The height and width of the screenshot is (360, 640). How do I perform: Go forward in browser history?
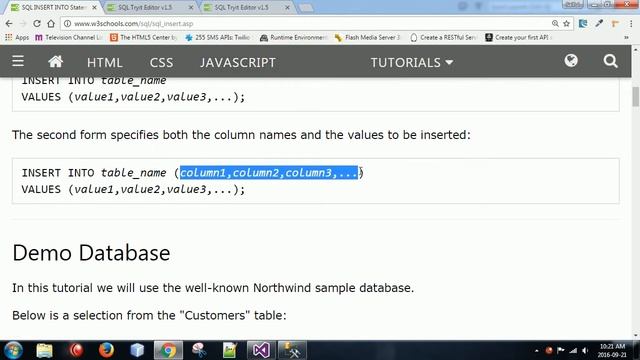(23, 24)
